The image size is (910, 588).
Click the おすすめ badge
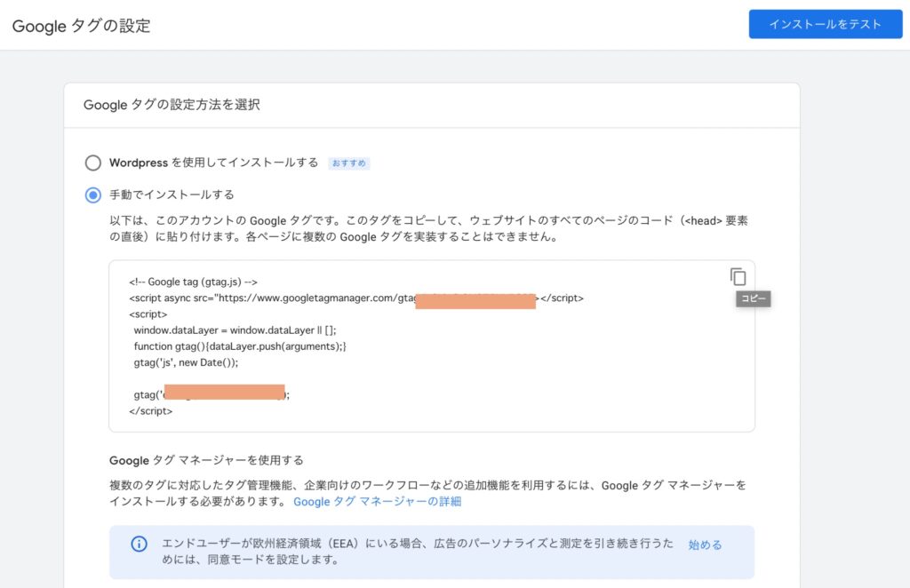point(348,163)
